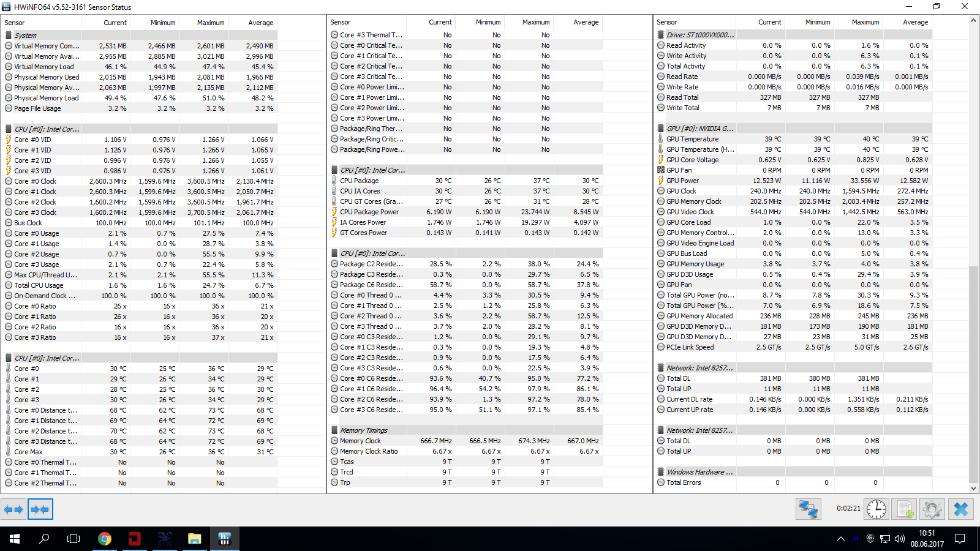
Task: Open File Explorer from taskbar
Action: click(x=195, y=539)
